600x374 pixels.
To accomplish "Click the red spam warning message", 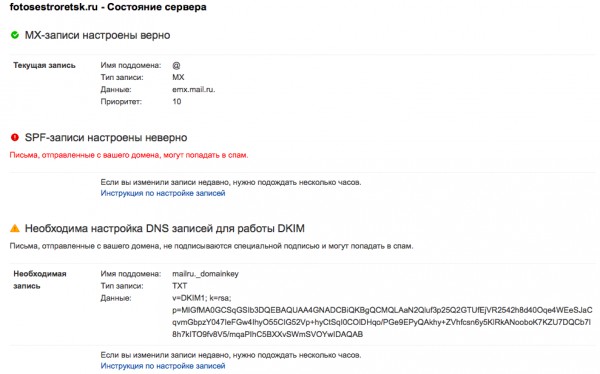I will pos(129,155).
